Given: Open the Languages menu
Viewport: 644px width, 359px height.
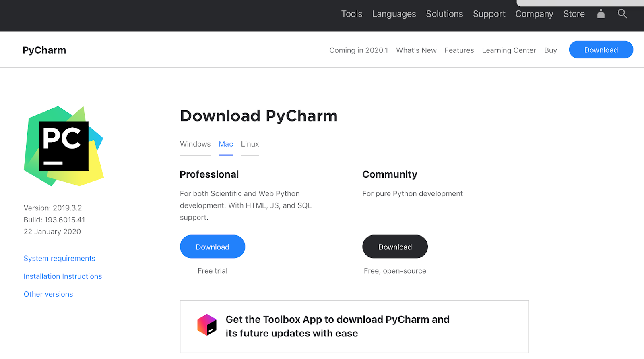Looking at the screenshot, I should tap(394, 13).
